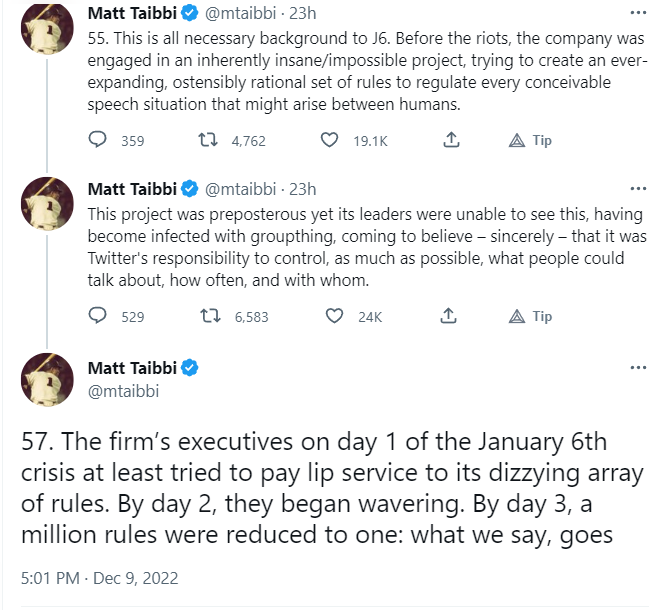Open Matt Taibbi's name on the groupthink tweet
This screenshot has width=663, height=610.
pos(131,189)
